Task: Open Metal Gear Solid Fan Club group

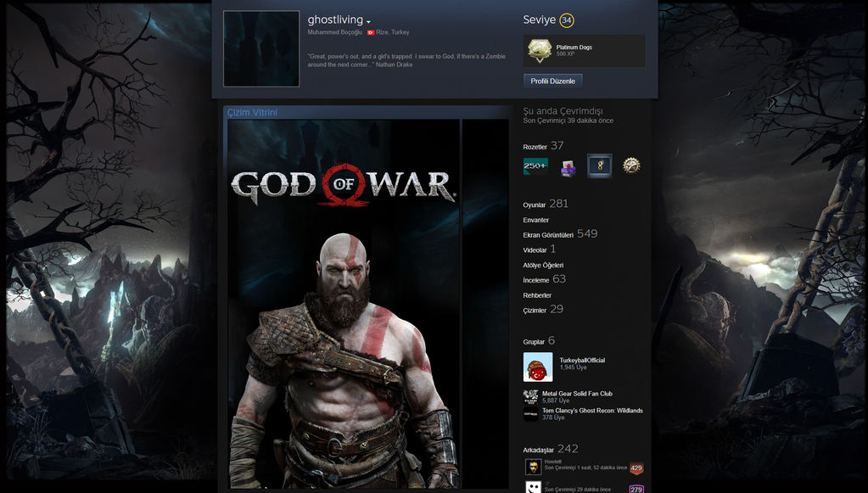Action: tap(577, 394)
